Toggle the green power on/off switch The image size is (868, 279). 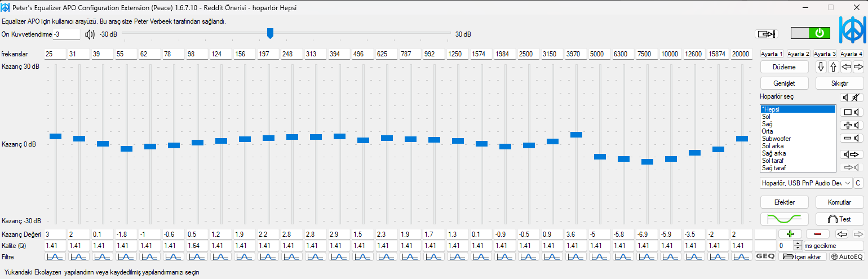(811, 33)
